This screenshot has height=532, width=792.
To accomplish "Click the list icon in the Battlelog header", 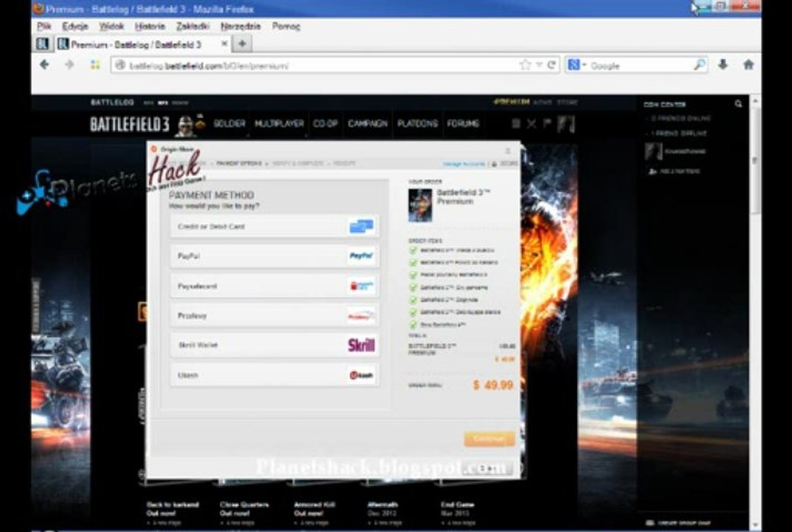I will (515, 123).
